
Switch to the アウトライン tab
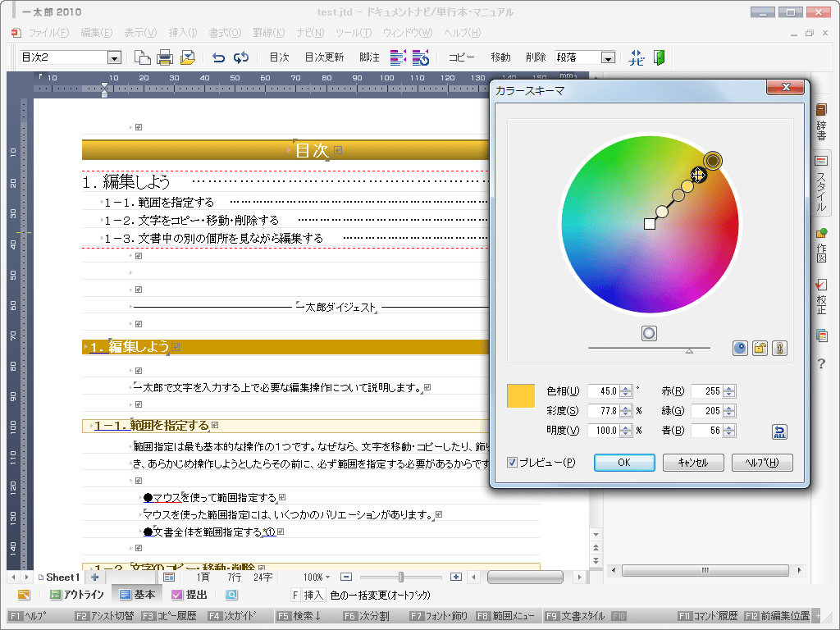tap(77, 595)
